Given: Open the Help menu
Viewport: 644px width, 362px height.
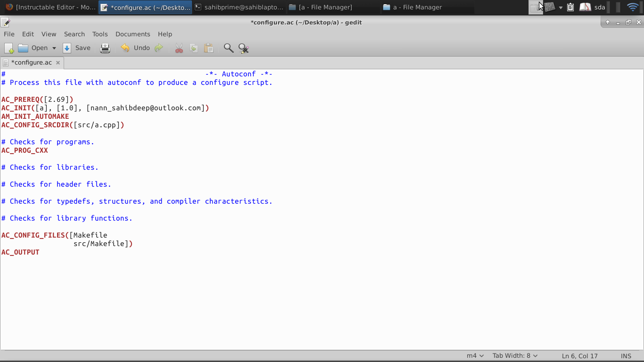Looking at the screenshot, I should 165,34.
